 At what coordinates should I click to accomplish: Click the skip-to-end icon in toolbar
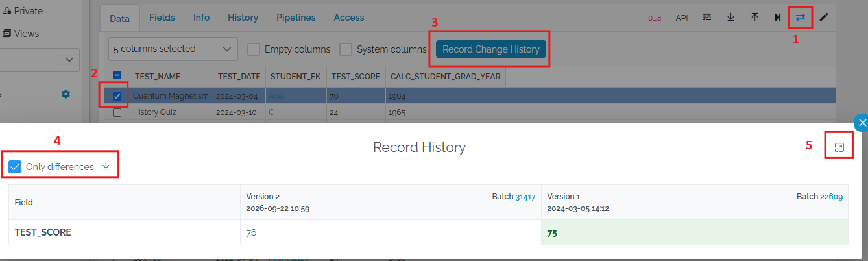tap(777, 18)
